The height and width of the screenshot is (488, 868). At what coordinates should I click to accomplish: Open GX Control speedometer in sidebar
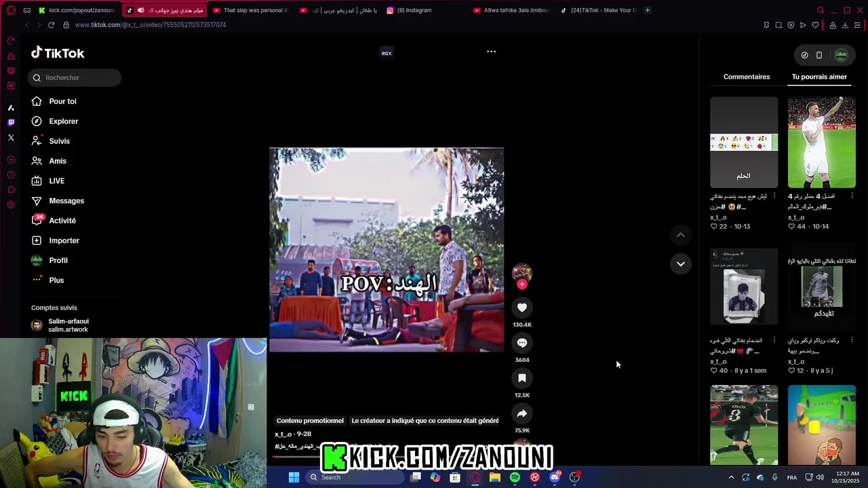point(11,41)
